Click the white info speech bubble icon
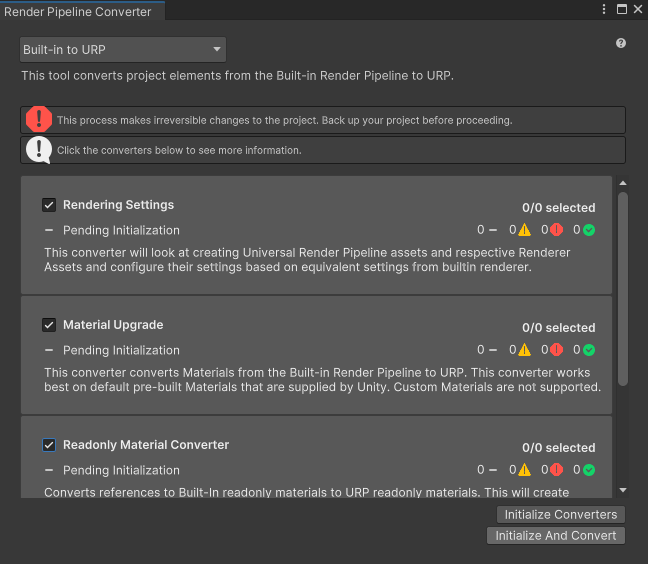Viewport: 648px width, 564px height. click(39, 150)
